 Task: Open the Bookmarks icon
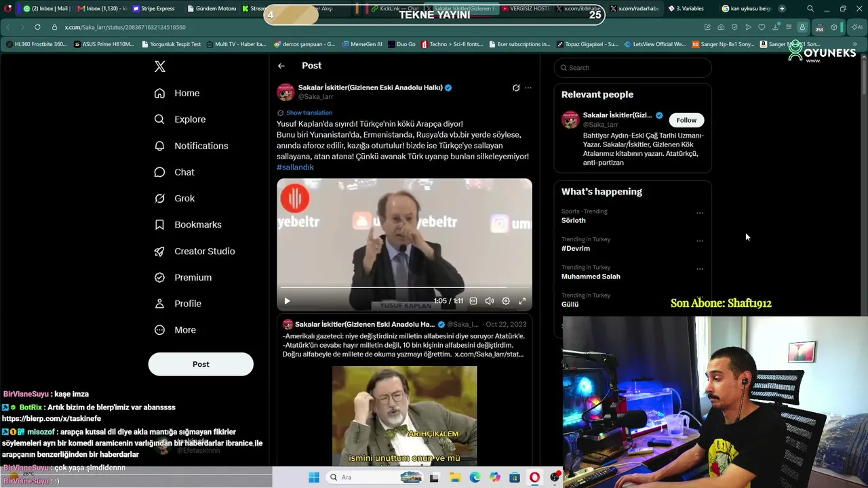(159, 225)
